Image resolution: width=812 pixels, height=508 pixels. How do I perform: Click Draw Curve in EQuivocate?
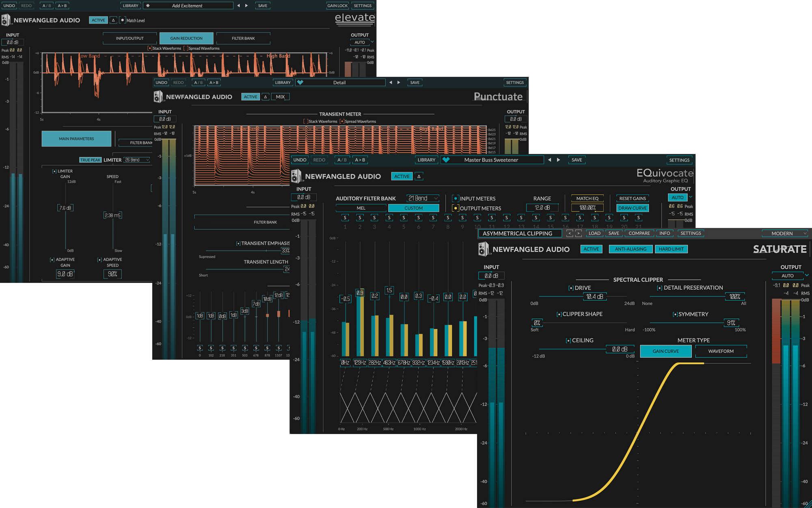click(x=633, y=208)
